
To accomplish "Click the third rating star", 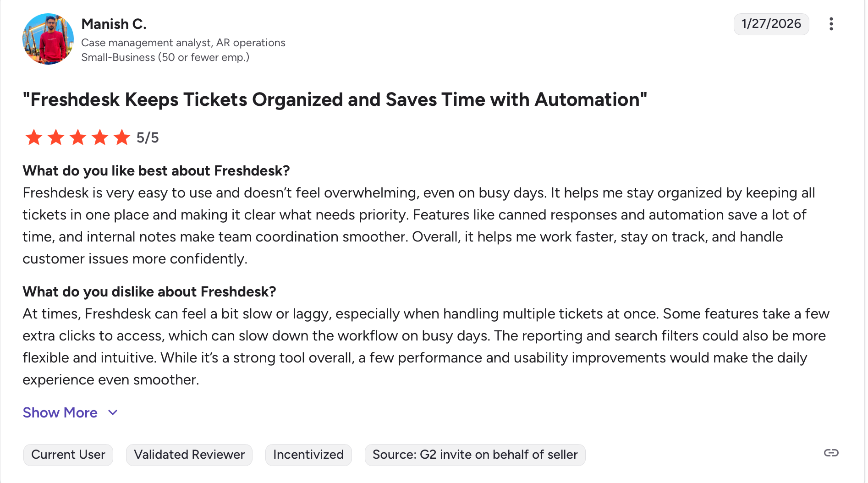I will (78, 137).
